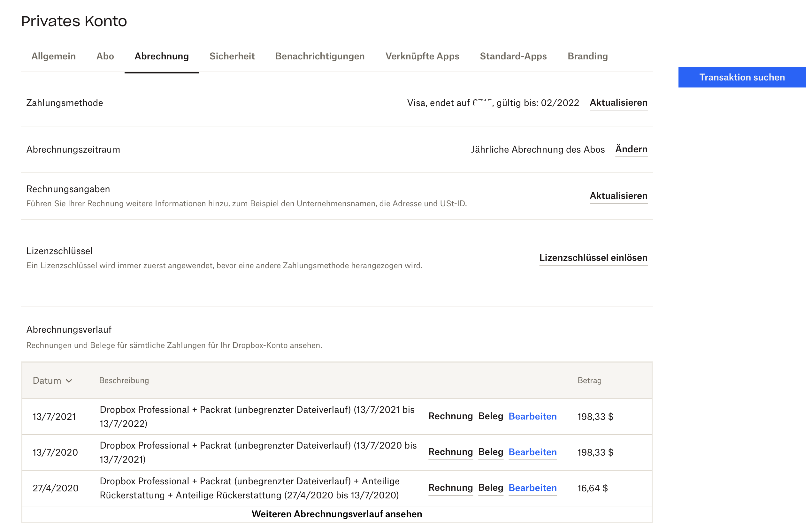Click the Beschreibung column header
This screenshot has width=812, height=530.
tap(124, 381)
